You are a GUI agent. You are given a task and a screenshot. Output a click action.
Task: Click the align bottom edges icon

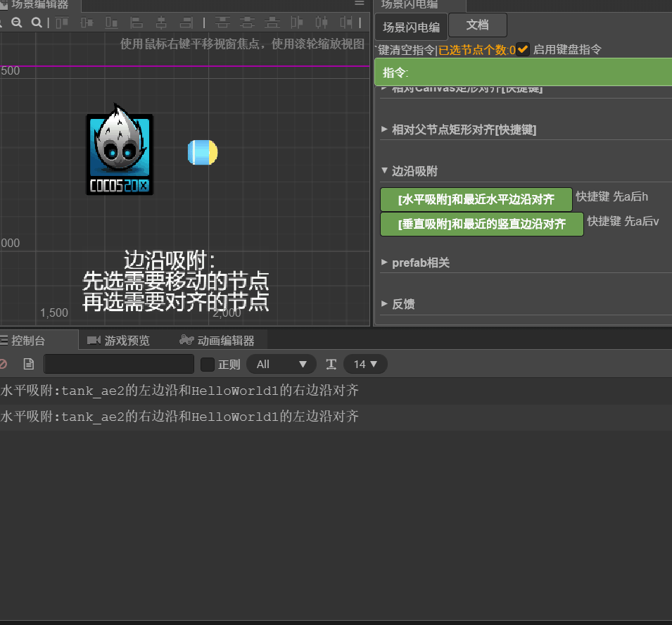coord(111,23)
